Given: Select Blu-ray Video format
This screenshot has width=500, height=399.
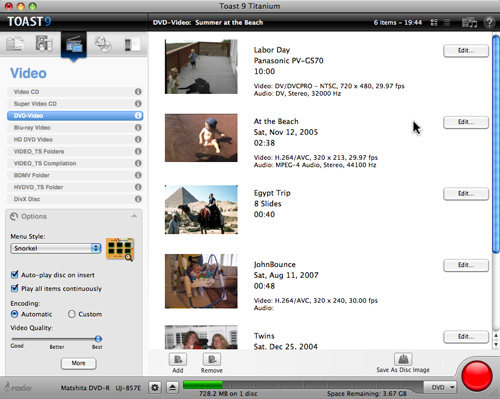Looking at the screenshot, I should tap(75, 128).
